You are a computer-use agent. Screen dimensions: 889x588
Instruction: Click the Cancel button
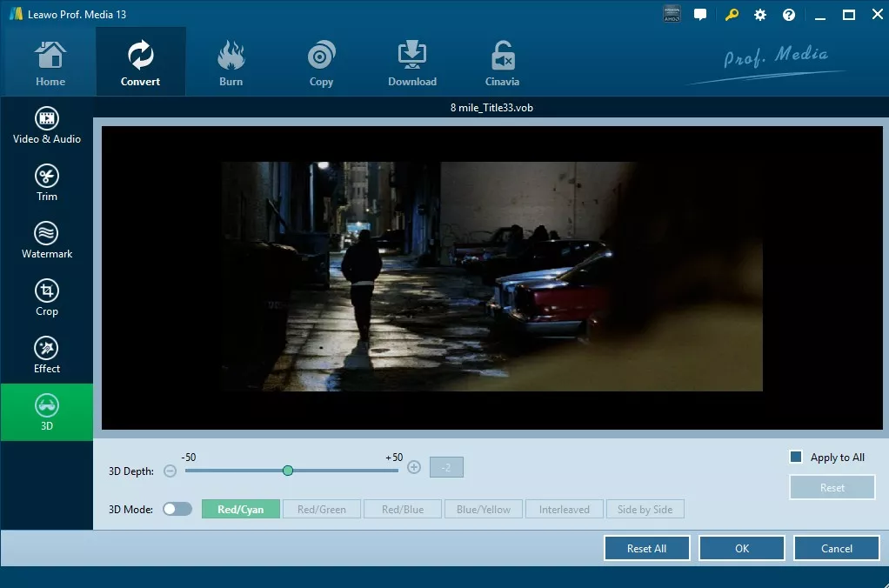837,548
